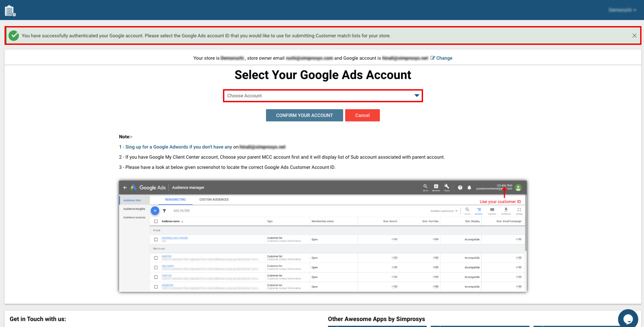Click the green account avatar icon

[x=518, y=187]
